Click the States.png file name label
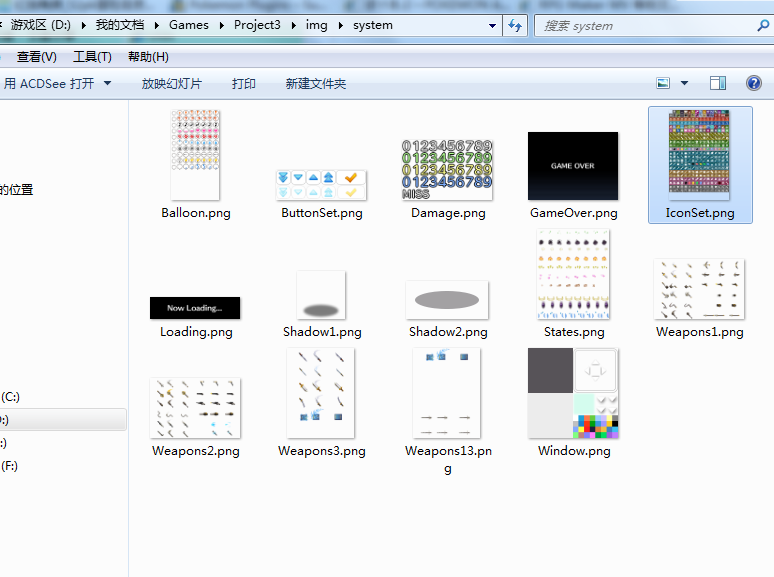 pos(574,332)
